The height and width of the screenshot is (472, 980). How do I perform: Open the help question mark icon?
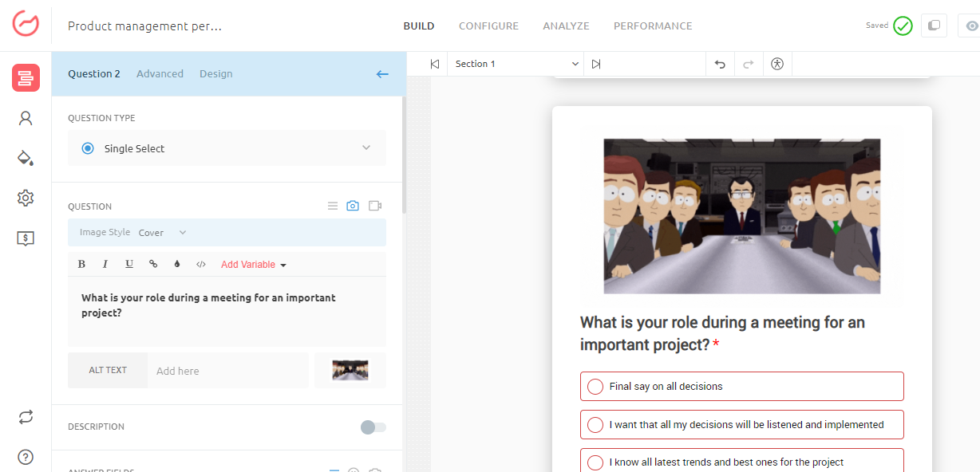[x=26, y=457]
